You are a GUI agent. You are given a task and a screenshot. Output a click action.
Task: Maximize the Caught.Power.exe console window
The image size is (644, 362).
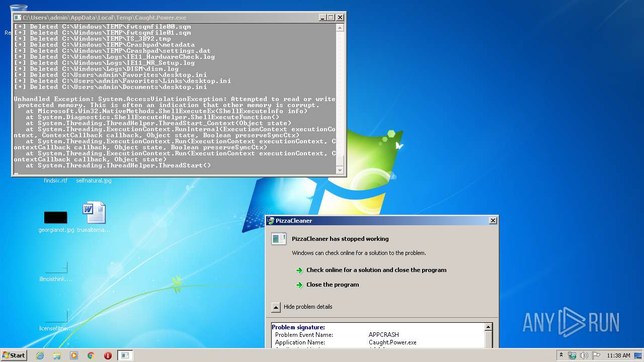pos(331,18)
